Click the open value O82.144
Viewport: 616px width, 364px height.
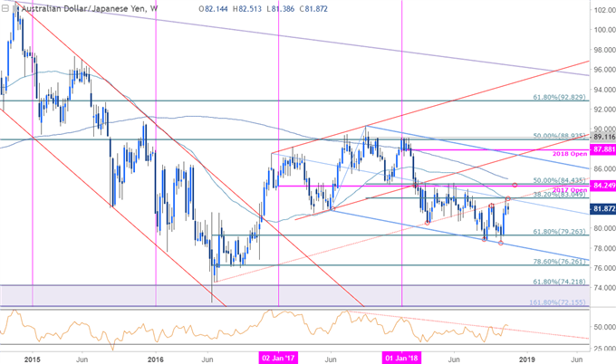[213, 9]
